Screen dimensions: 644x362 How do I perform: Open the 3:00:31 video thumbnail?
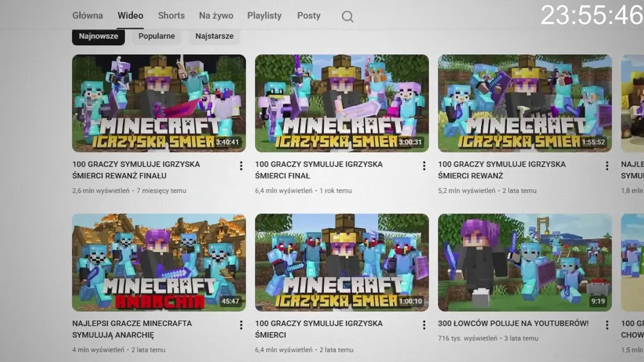click(342, 103)
